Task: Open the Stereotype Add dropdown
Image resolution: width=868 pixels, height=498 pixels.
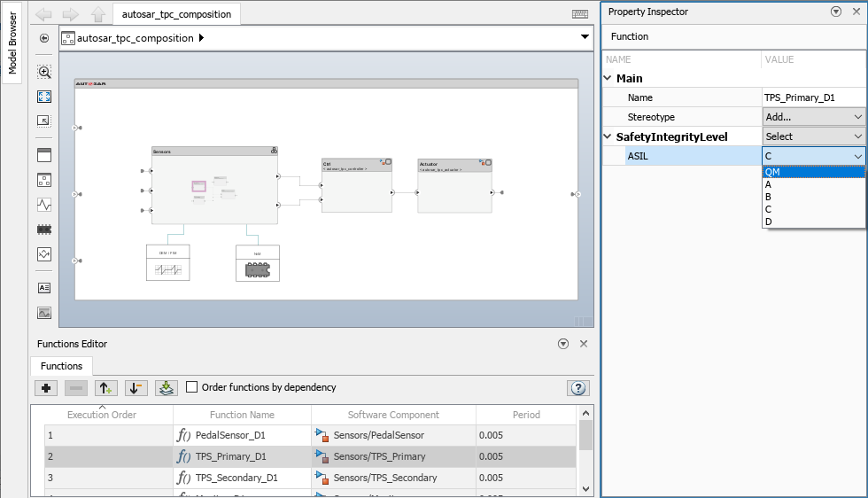Action: pyautogui.click(x=814, y=117)
